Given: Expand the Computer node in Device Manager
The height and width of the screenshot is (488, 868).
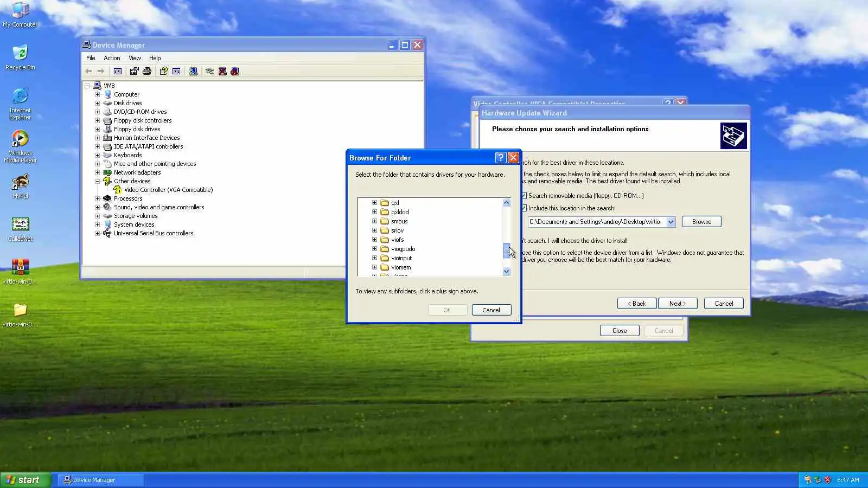Looking at the screenshot, I should [97, 94].
